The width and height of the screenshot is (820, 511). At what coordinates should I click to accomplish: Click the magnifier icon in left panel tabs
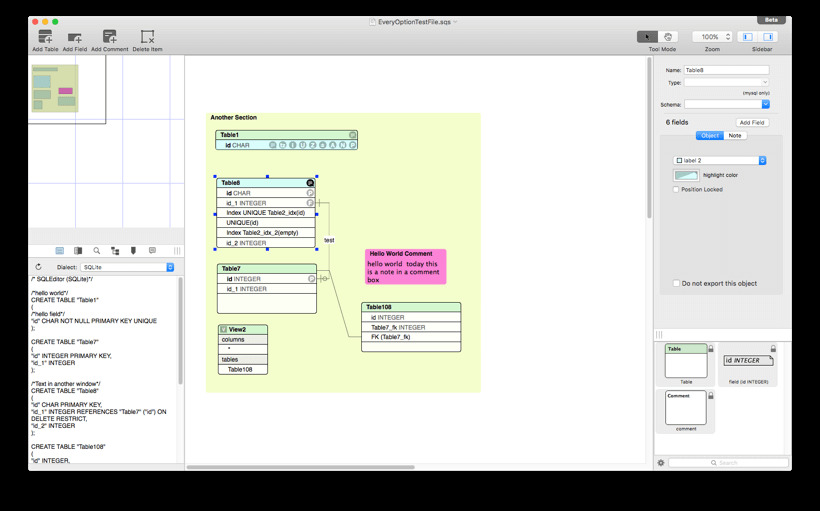pos(97,251)
